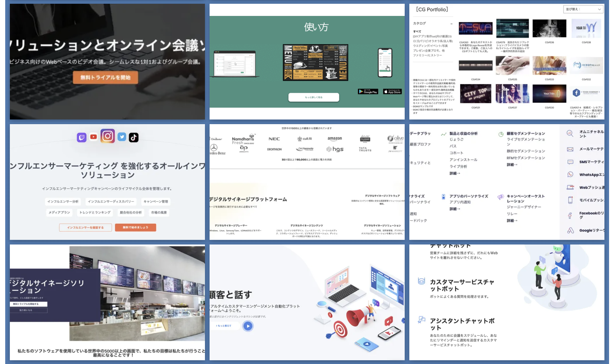The width and height of the screenshot is (616, 364).
Task: Click 無料で始めましょう button
Action: click(135, 227)
